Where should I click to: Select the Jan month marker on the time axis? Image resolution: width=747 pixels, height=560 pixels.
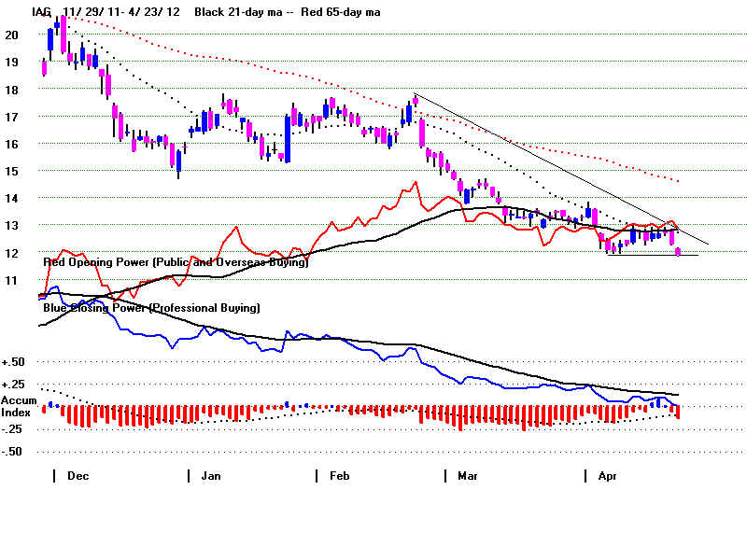[x=211, y=475]
